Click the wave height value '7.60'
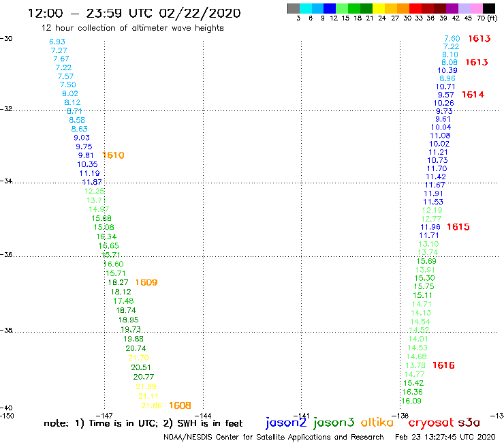Viewport: 504px width, 443px height. [452, 39]
